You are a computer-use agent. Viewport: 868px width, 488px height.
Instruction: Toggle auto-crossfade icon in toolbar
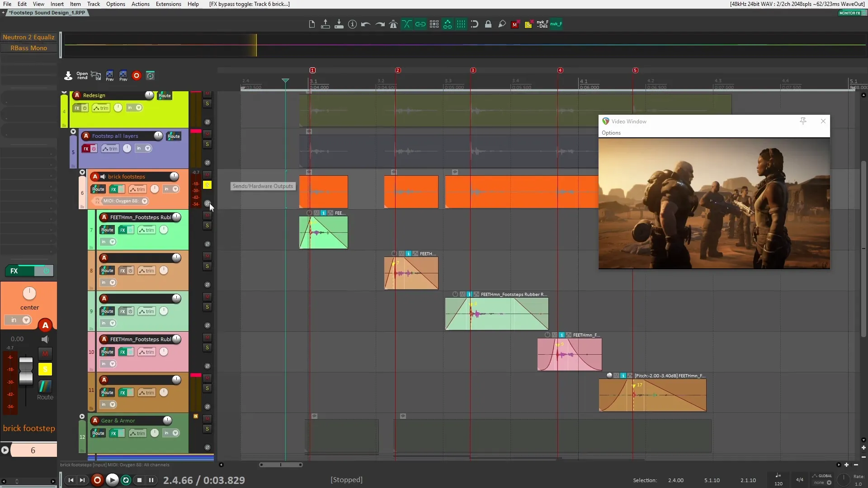(407, 24)
